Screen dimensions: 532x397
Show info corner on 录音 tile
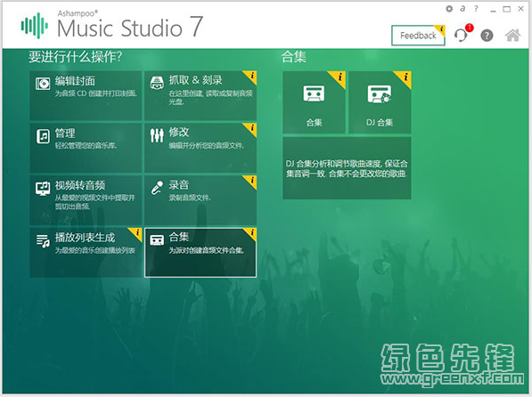252,181
